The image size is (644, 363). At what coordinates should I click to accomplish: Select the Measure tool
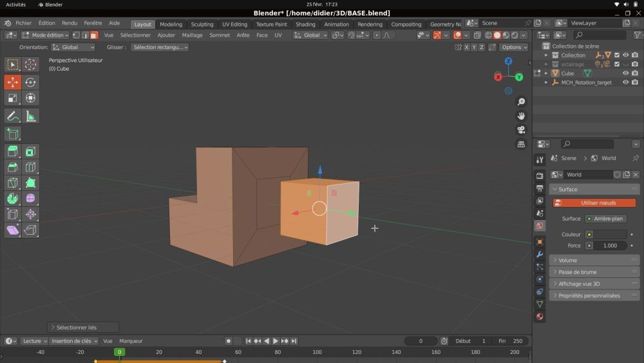pyautogui.click(x=30, y=116)
